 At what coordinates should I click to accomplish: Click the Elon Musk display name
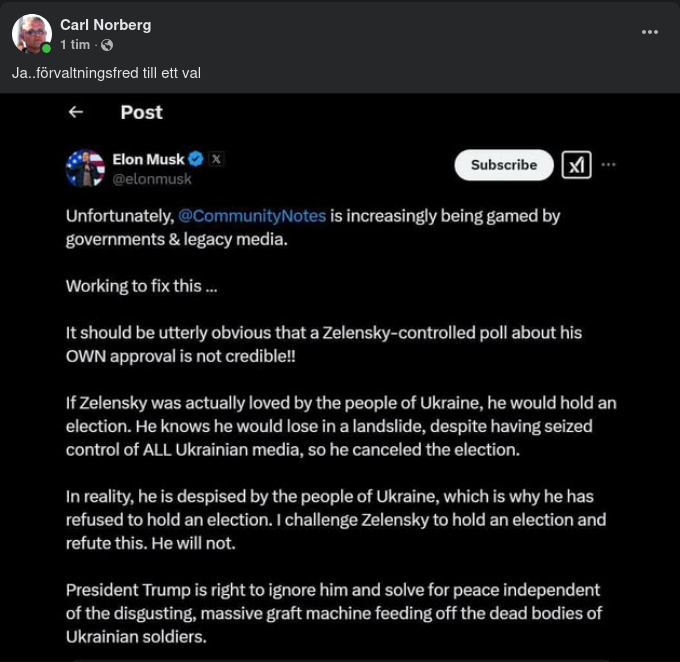click(x=148, y=158)
